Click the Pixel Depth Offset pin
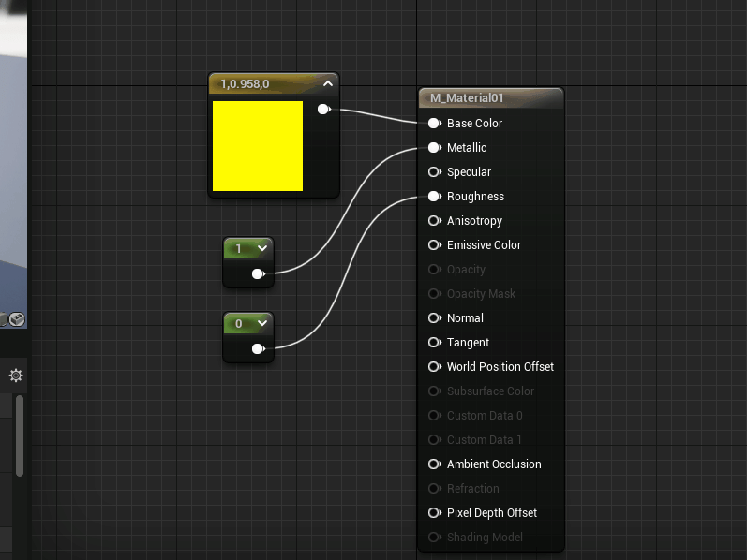The height and width of the screenshot is (560, 747). [435, 513]
